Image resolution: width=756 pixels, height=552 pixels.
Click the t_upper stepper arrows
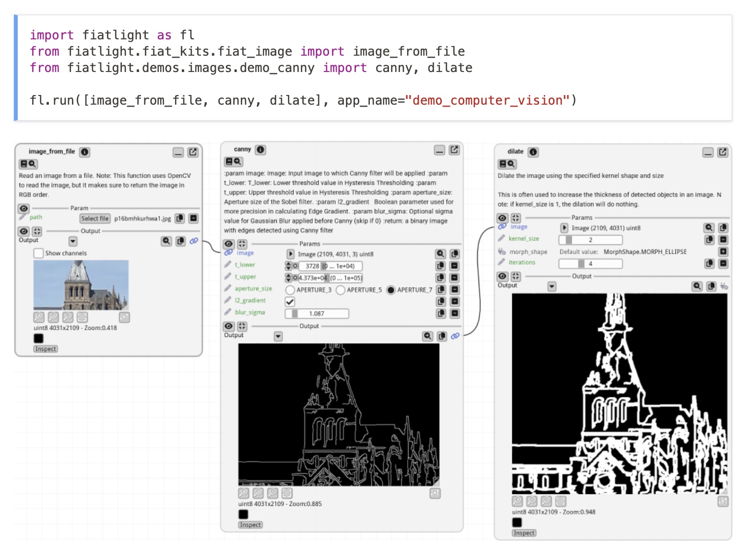(288, 278)
